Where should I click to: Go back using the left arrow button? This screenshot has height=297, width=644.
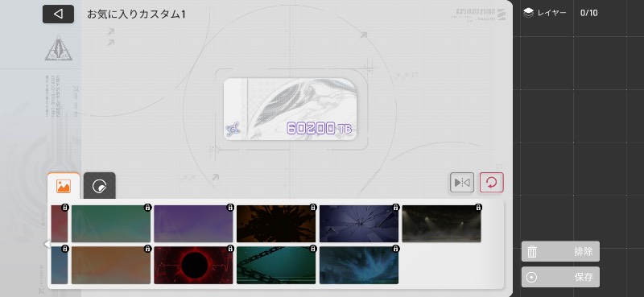(58, 14)
